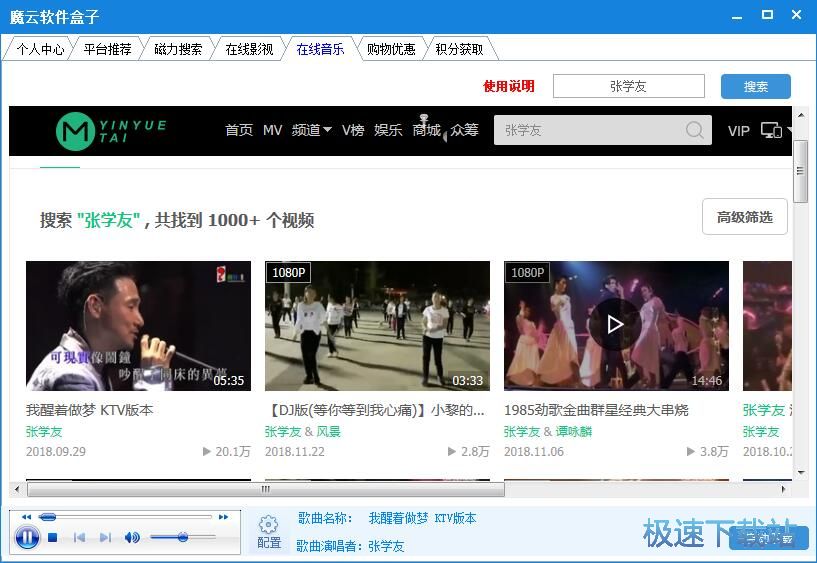Stop the current song

coord(53,537)
